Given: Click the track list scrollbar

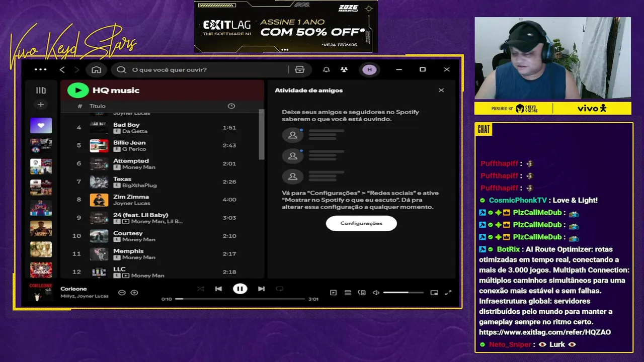Looking at the screenshot, I should [x=261, y=134].
